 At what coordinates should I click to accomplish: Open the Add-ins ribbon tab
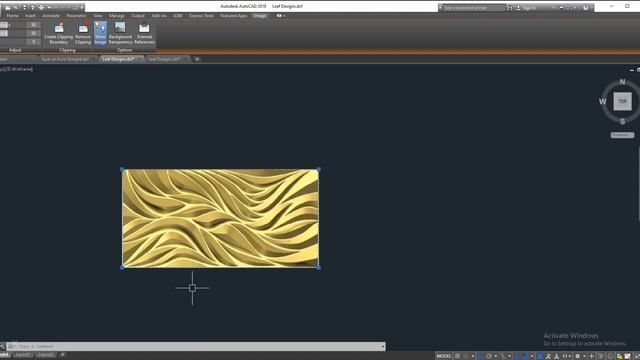(159, 16)
